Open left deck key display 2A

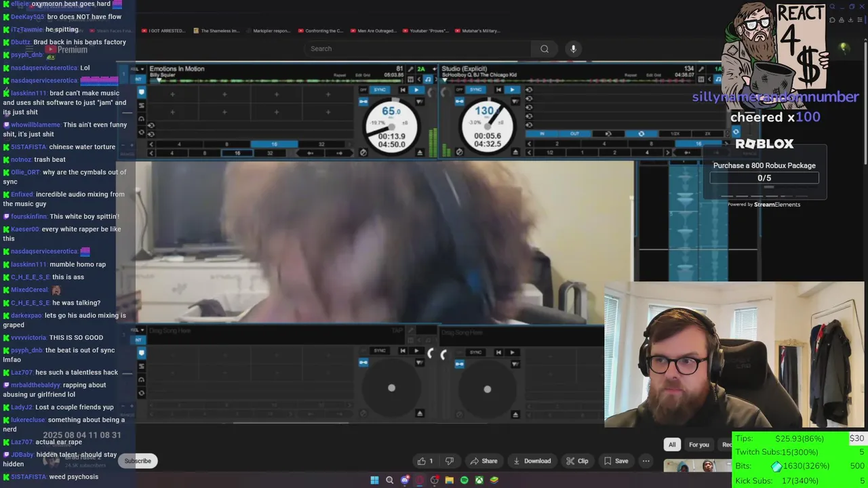click(x=420, y=69)
